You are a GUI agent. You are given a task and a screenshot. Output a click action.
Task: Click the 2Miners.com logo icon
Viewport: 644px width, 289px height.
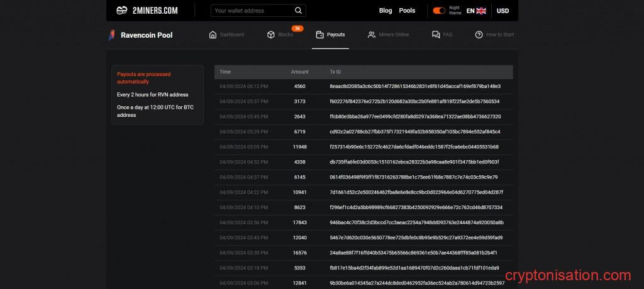[122, 11]
